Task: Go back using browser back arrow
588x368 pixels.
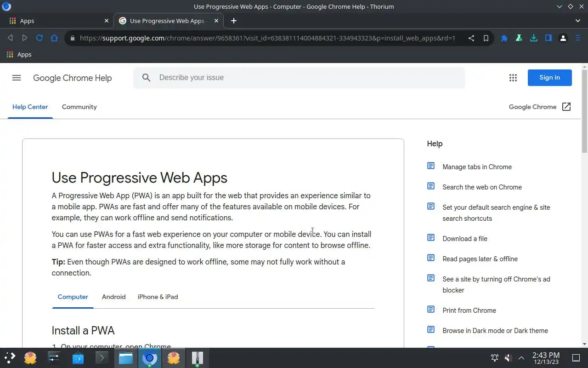Action: pos(10,38)
